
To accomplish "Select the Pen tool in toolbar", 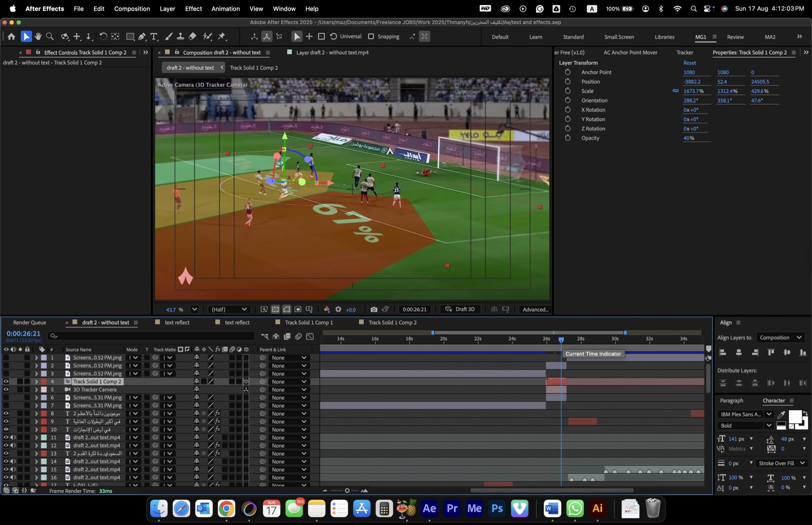I will click(142, 37).
